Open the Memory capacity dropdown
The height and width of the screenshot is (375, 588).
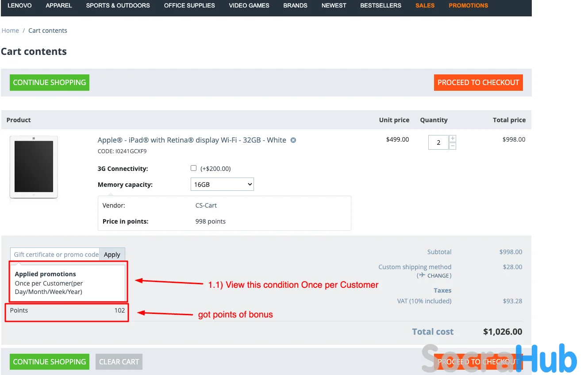coord(222,184)
